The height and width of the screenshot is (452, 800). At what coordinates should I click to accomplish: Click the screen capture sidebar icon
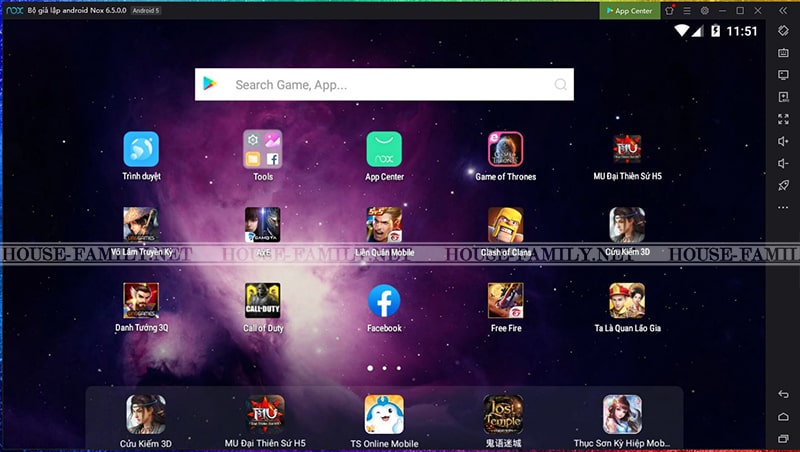[783, 75]
